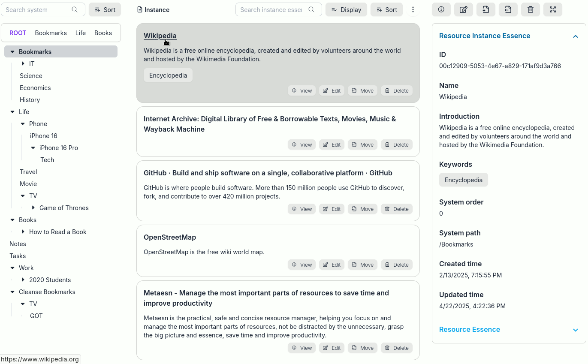Click the Encyclopedia tag in the Wikipedia card
This screenshot has width=588, height=364.
(x=168, y=75)
